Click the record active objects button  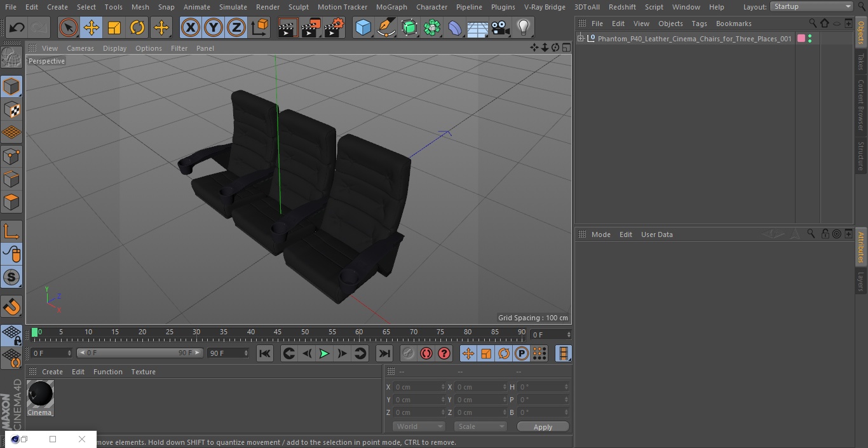(409, 353)
